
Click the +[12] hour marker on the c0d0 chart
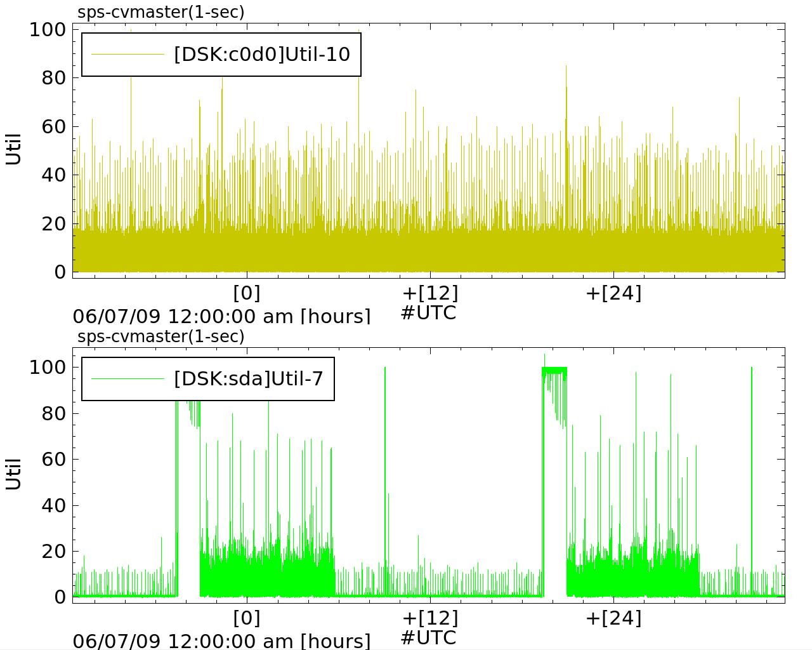[429, 293]
